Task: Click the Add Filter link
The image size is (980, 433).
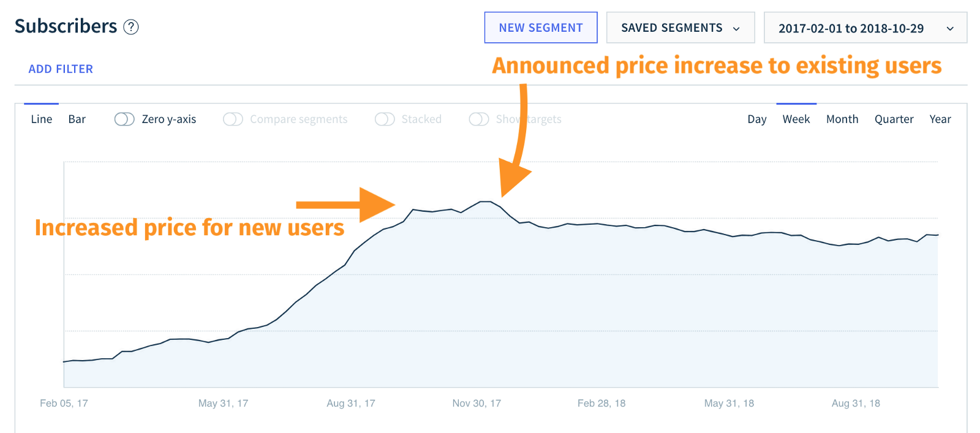Action: click(61, 69)
